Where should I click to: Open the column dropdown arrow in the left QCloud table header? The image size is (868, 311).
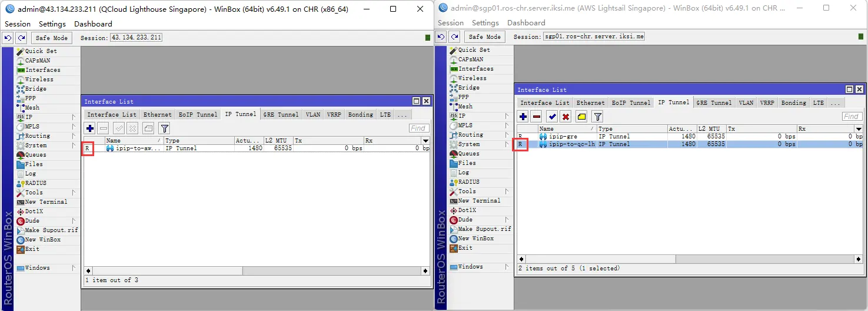[425, 141]
